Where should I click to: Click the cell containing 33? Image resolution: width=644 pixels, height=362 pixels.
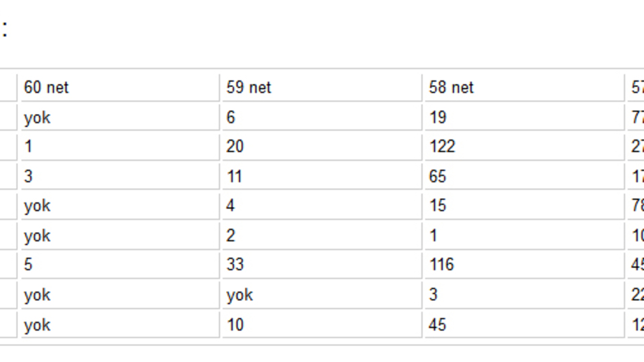click(235, 265)
